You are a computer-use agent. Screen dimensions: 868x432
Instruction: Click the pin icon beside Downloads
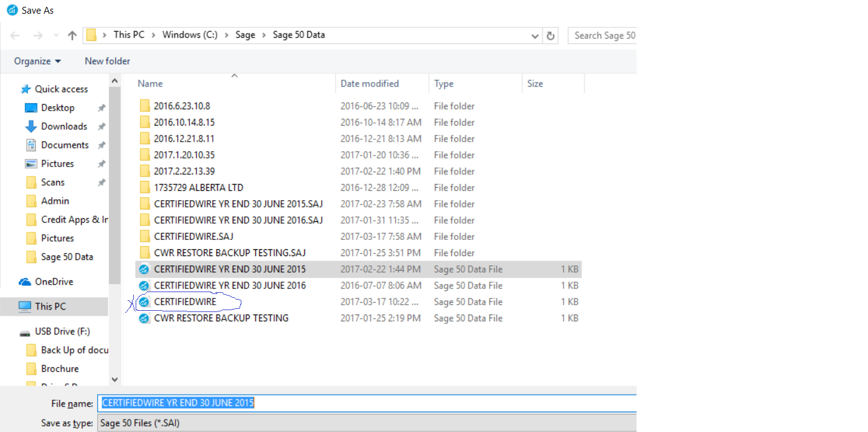[x=101, y=127]
